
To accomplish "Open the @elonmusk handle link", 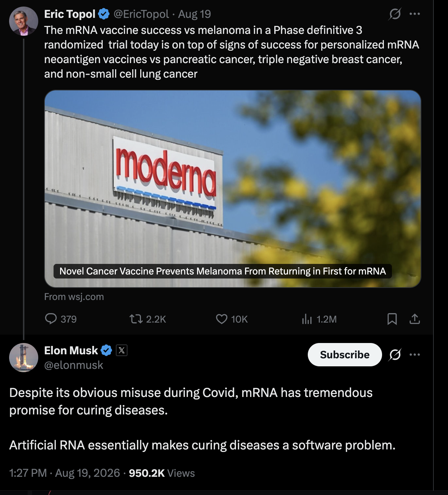I will pos(74,365).
